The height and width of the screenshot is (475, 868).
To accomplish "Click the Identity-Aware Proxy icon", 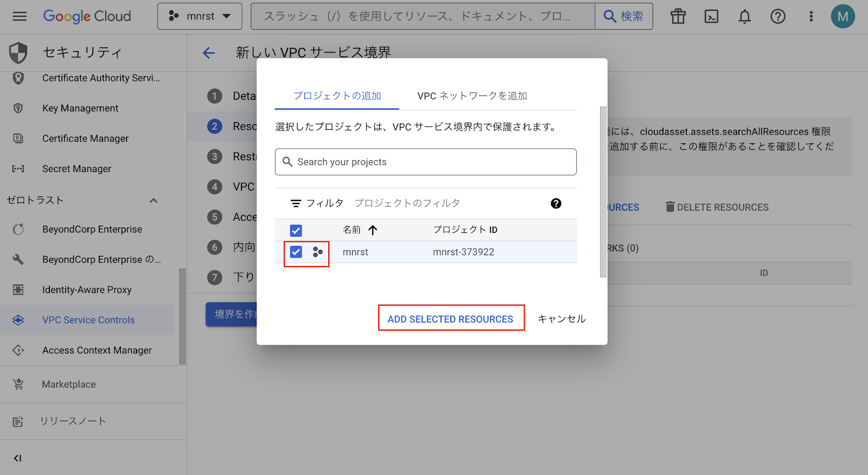I will pyautogui.click(x=18, y=290).
